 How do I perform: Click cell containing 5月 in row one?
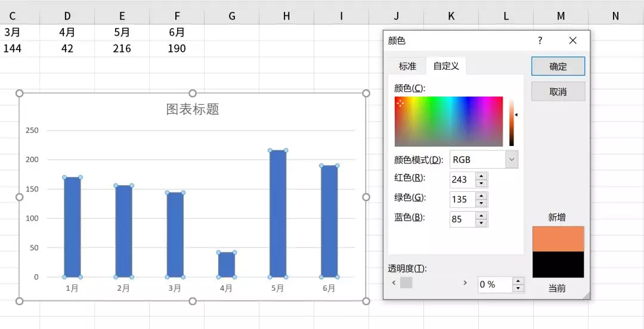(x=122, y=32)
